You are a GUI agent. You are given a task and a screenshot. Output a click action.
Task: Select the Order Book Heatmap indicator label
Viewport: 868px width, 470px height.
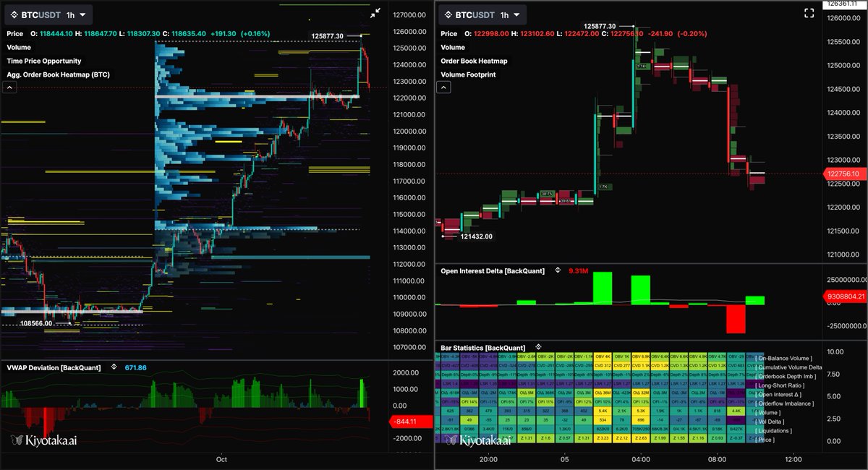point(475,61)
